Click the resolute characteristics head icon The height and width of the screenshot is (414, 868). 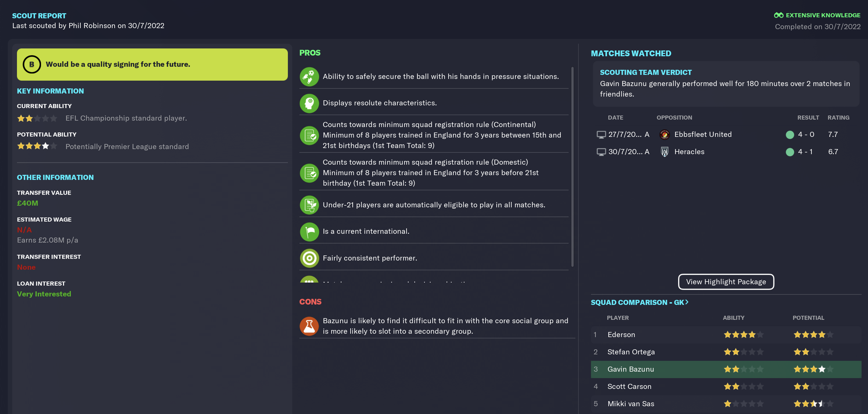click(309, 103)
